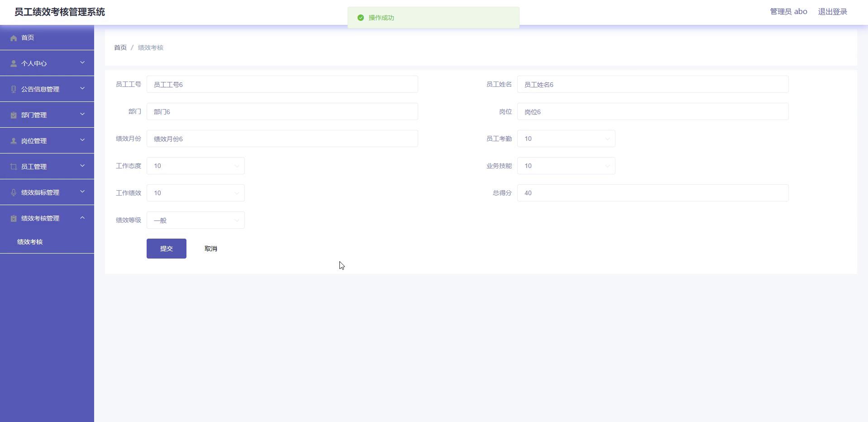Open the 工作态度 score dropdown

[x=195, y=166]
